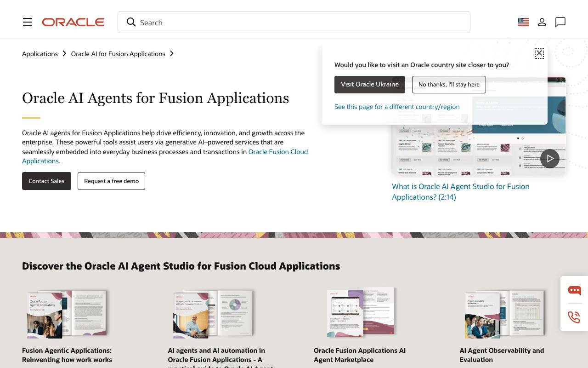This screenshot has width=588, height=368.
Task: Open the US flag country selector
Action: coord(524,22)
